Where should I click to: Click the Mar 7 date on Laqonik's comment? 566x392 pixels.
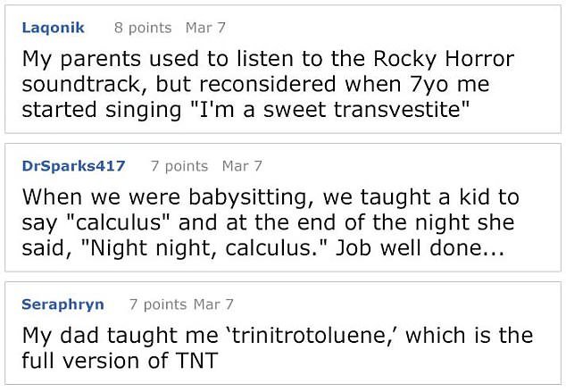point(205,28)
